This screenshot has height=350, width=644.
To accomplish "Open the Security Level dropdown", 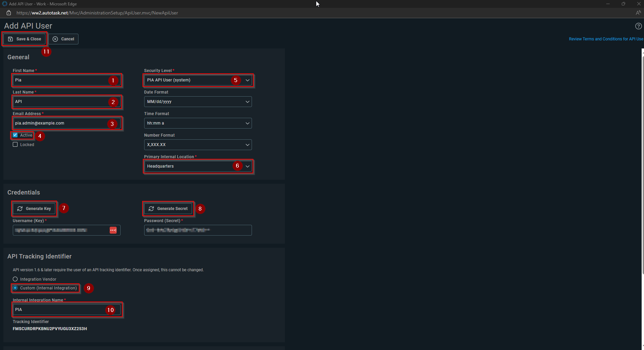I will [198, 80].
